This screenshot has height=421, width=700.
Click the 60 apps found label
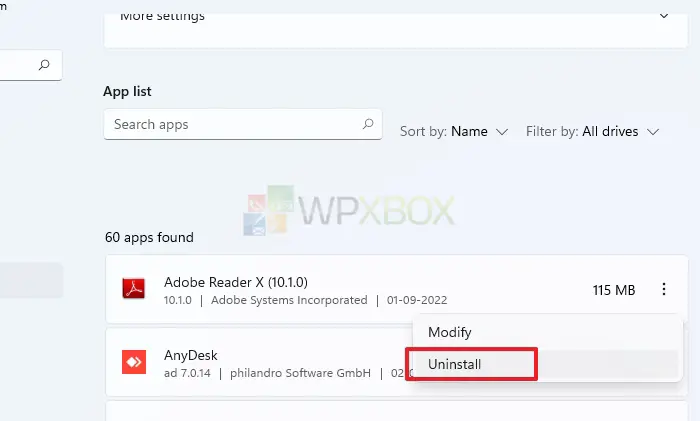point(149,237)
